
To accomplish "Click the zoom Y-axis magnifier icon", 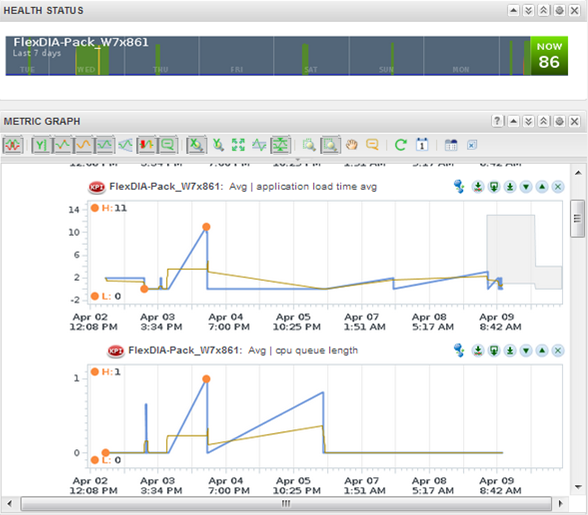I will coord(218,145).
